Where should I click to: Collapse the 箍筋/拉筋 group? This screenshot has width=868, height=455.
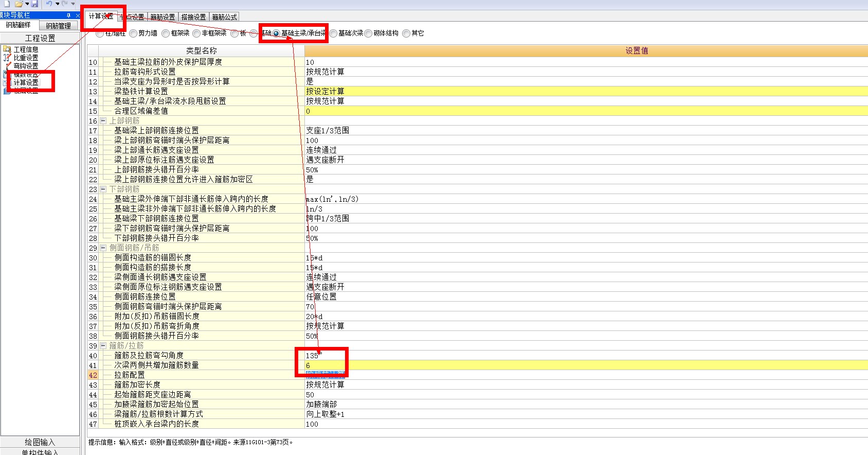click(103, 346)
